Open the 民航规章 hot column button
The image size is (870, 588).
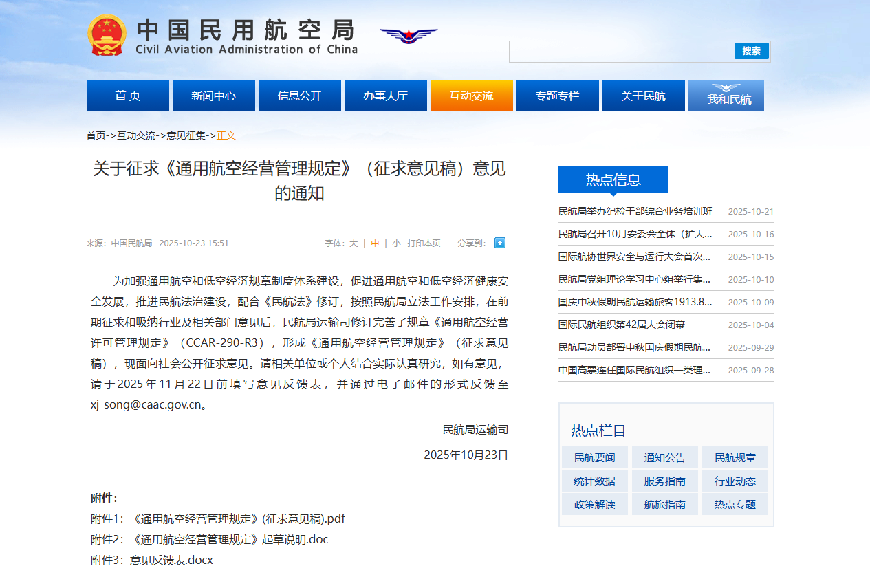click(x=735, y=458)
